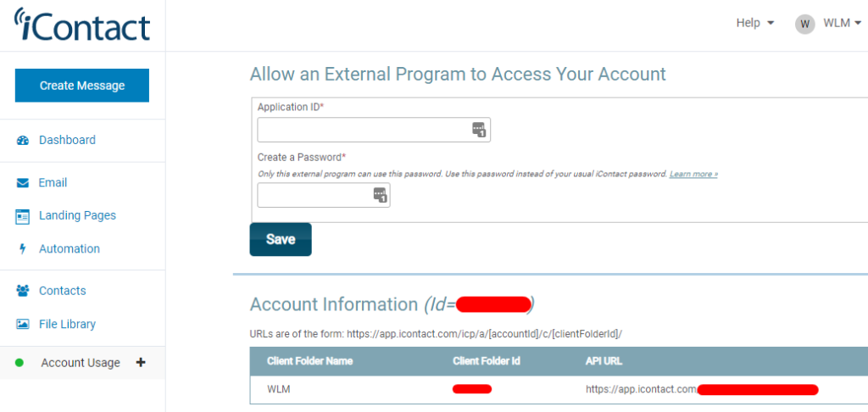Focus the Application ID text field
Viewport: 868px width, 412px height.
coord(364,130)
